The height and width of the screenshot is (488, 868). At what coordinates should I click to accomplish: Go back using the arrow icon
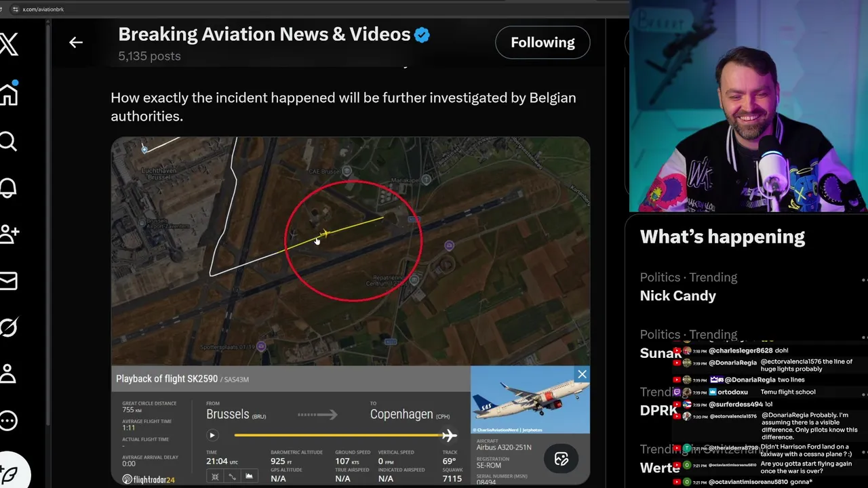(76, 43)
